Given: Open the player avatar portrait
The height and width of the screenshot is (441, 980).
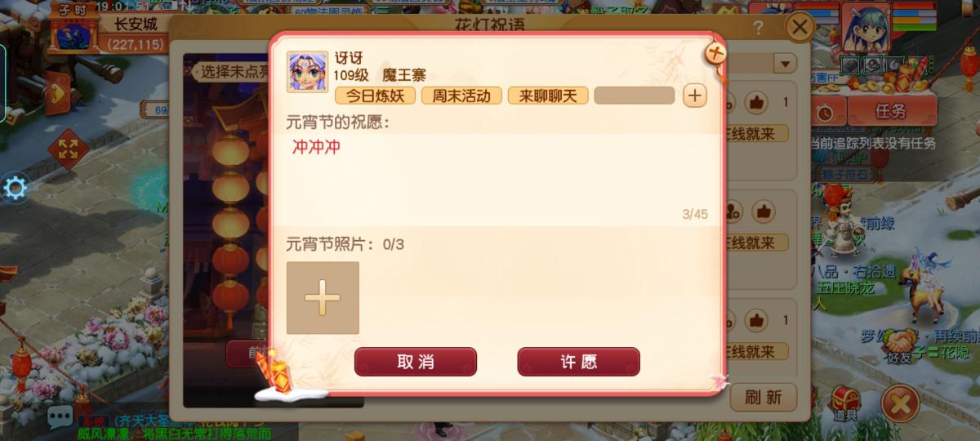Looking at the screenshot, I should (866, 28).
